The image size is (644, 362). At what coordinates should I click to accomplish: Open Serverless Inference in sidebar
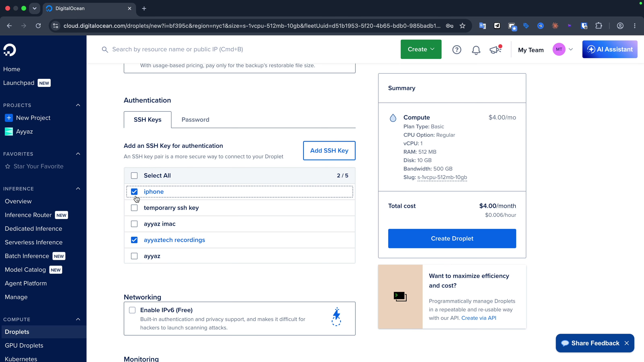pos(33,242)
